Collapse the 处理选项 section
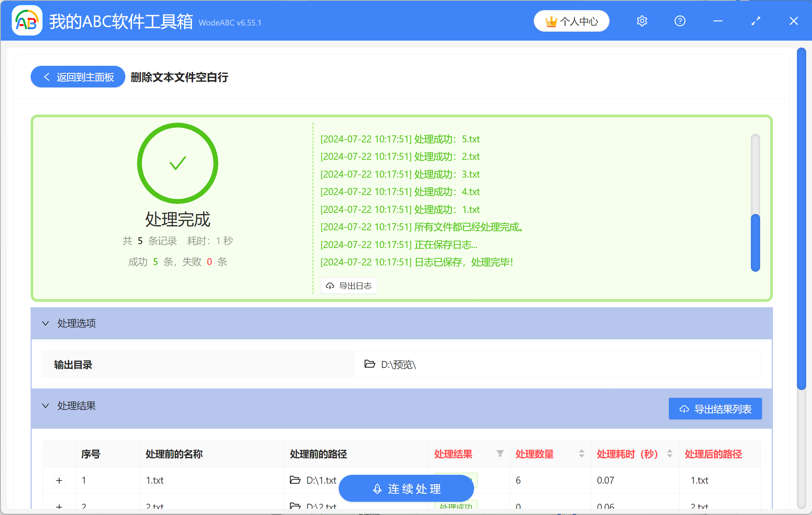Screen dimensions: 812x515 pos(45,323)
